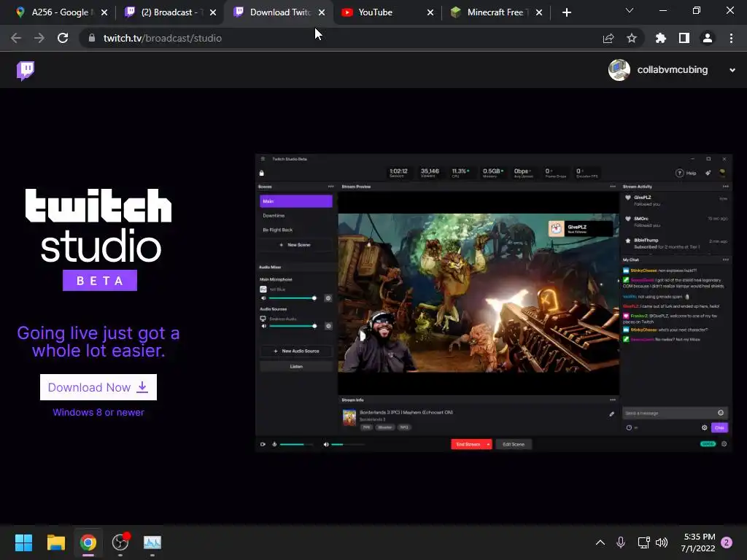
Task: Close the YouTube tab
Action: tap(430, 12)
